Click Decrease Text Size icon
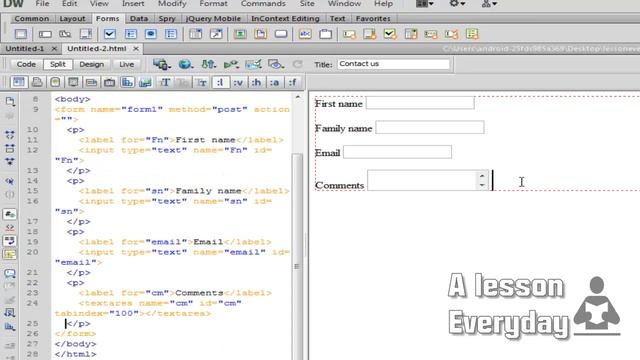 pyautogui.click(x=201, y=82)
